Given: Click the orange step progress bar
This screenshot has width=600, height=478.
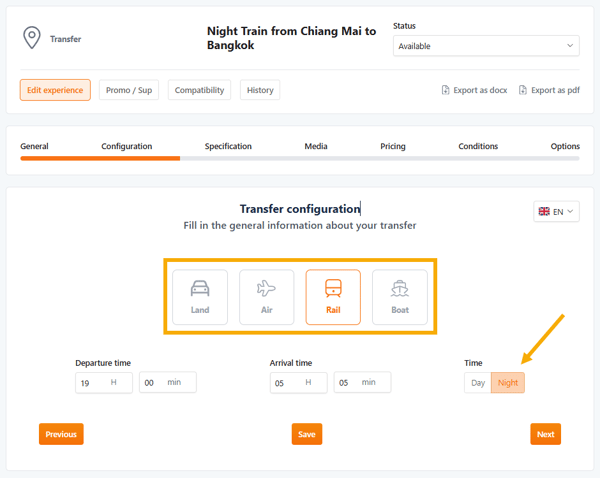Looking at the screenshot, I should pos(100,158).
